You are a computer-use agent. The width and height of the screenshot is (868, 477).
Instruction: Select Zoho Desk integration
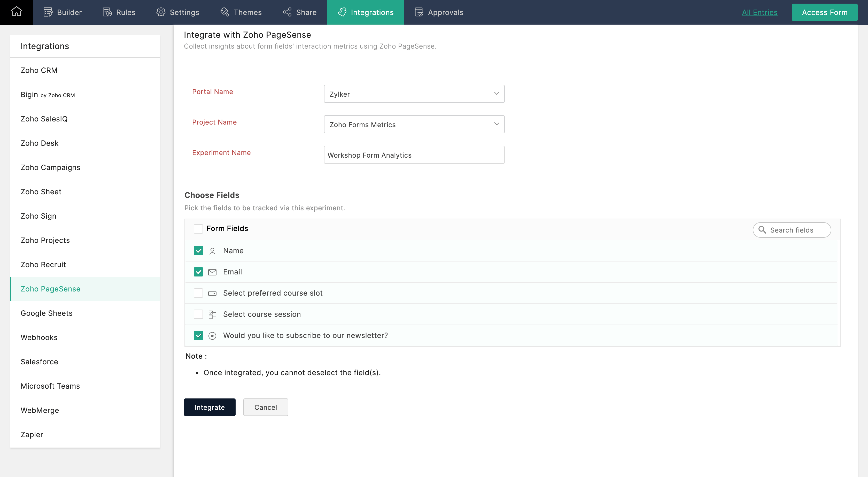tap(85, 143)
